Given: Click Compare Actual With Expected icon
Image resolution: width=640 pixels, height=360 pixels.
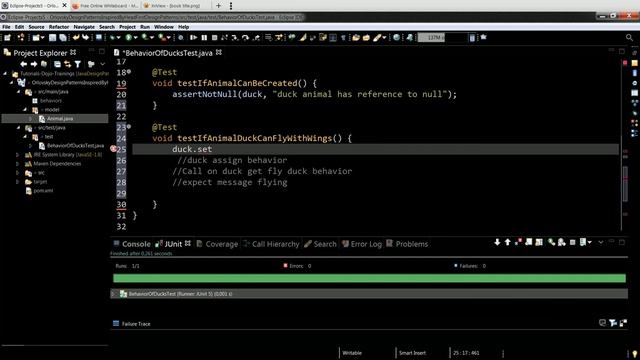Looking at the screenshot, I should [x=623, y=323].
